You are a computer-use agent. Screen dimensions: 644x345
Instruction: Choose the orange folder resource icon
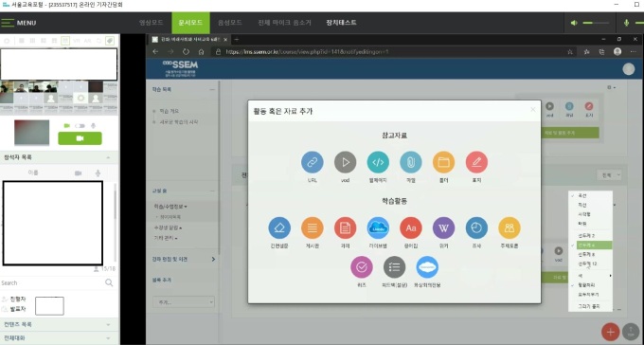[443, 162]
